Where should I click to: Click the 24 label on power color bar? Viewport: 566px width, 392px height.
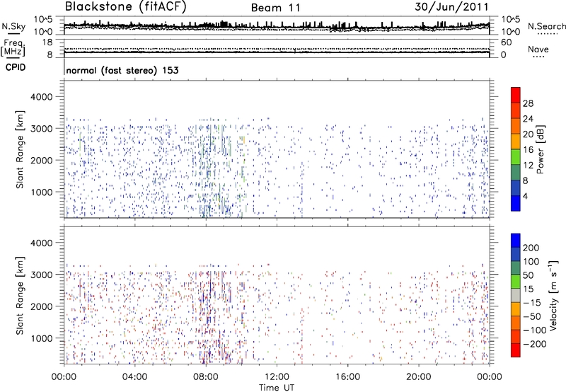528,119
